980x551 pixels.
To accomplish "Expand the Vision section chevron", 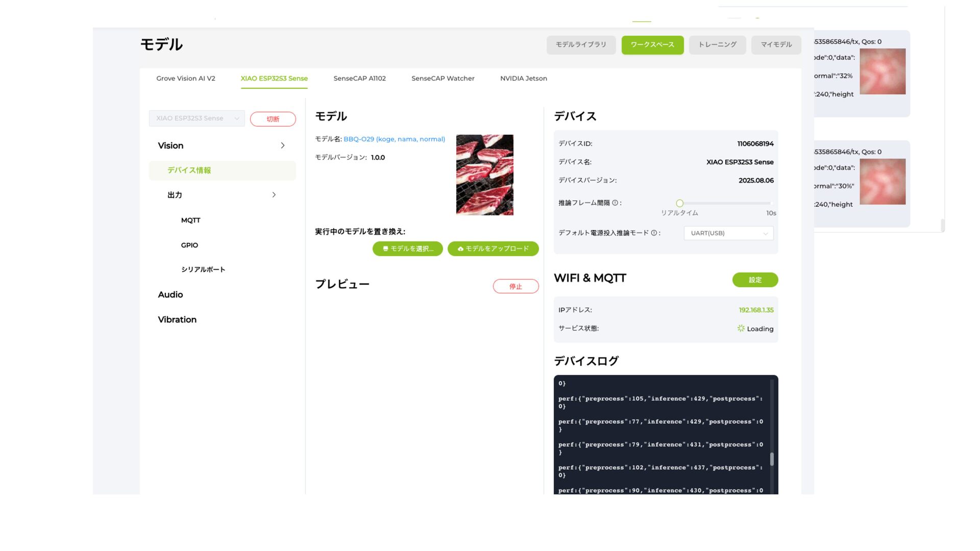I will click(283, 146).
